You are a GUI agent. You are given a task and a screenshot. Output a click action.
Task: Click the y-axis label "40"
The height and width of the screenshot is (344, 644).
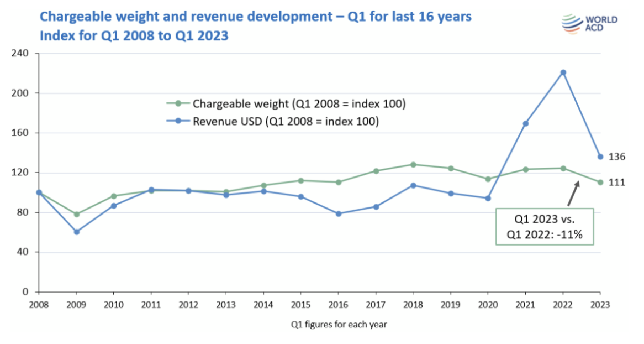click(x=23, y=252)
